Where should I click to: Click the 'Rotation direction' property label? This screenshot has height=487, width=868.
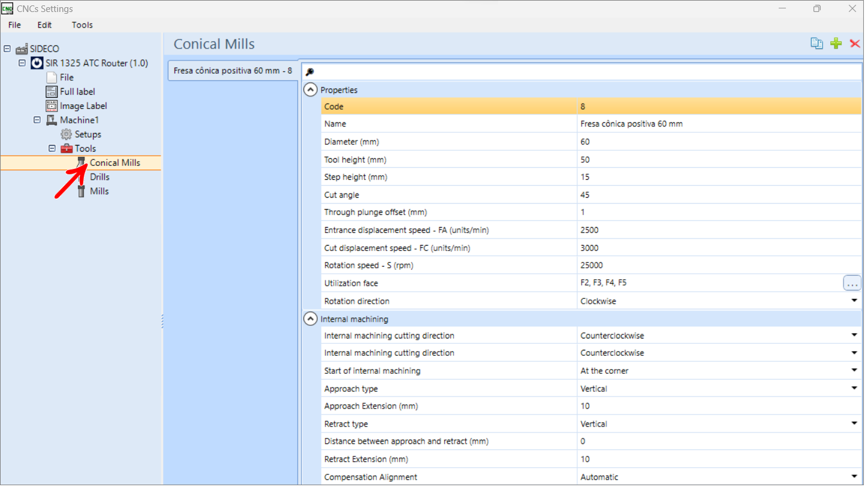[357, 301]
